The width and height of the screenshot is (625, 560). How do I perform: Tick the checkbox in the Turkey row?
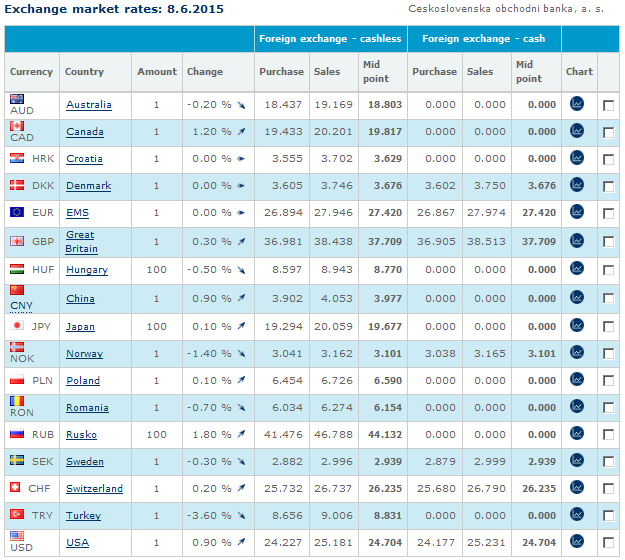608,516
